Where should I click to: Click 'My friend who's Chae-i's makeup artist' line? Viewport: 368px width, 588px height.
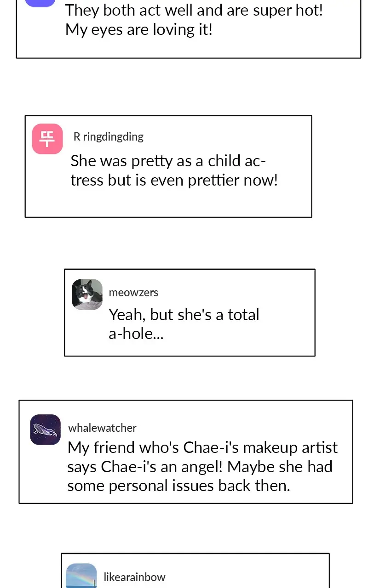point(202,447)
